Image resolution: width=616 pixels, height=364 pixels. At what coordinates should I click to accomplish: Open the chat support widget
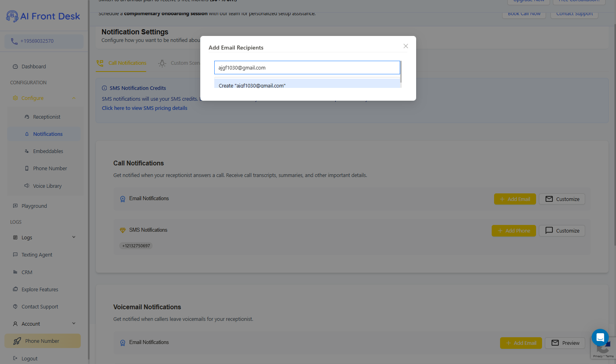(600, 338)
